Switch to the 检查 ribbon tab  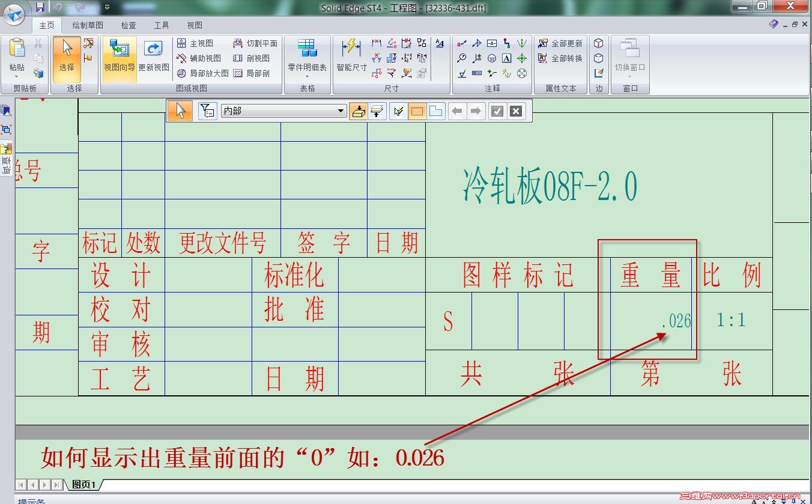pyautogui.click(x=129, y=25)
